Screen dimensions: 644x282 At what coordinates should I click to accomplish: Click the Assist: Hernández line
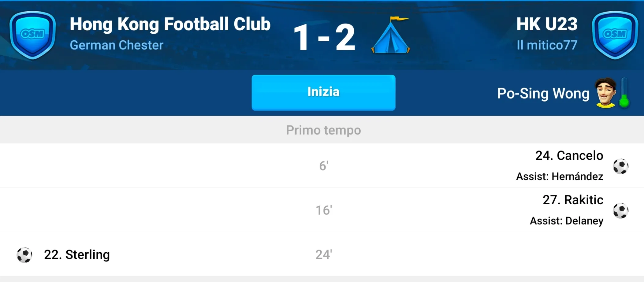click(560, 176)
